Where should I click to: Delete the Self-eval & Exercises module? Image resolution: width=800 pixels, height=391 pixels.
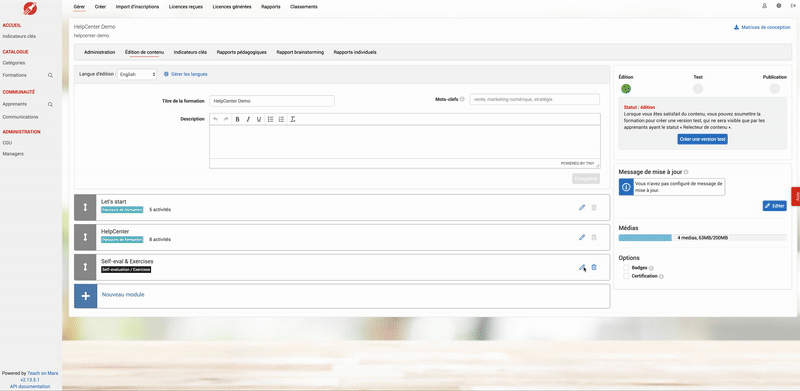[x=594, y=267]
